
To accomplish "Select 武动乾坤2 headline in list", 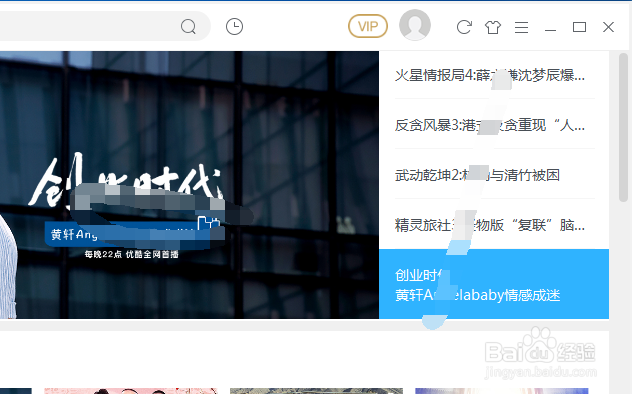I will click(477, 175).
